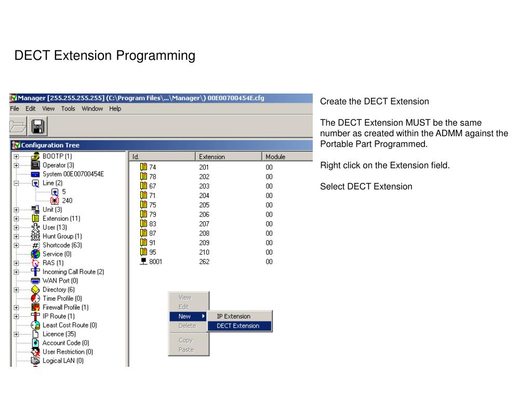Click the User Restriction icon
Image resolution: width=532 pixels, height=399 pixels.
(35, 352)
